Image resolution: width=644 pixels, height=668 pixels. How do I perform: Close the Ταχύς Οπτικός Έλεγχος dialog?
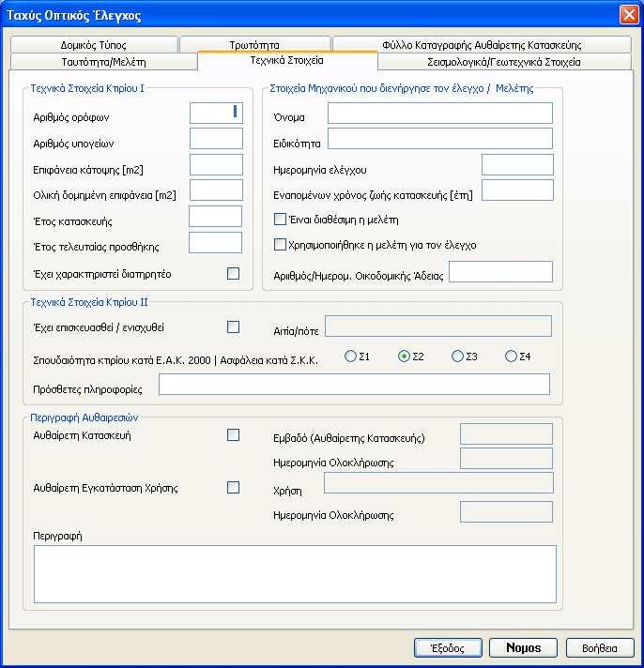(x=629, y=14)
